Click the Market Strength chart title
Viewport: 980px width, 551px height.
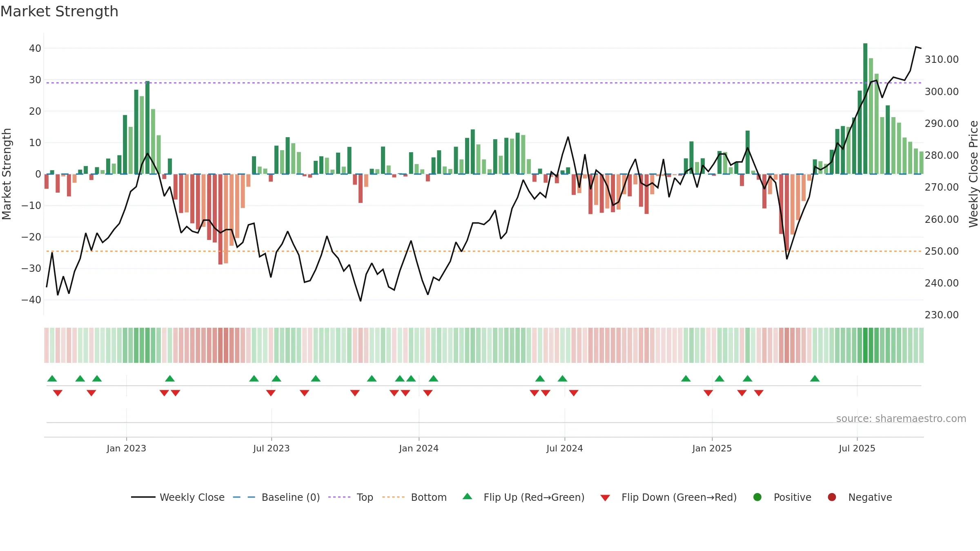[x=59, y=11]
